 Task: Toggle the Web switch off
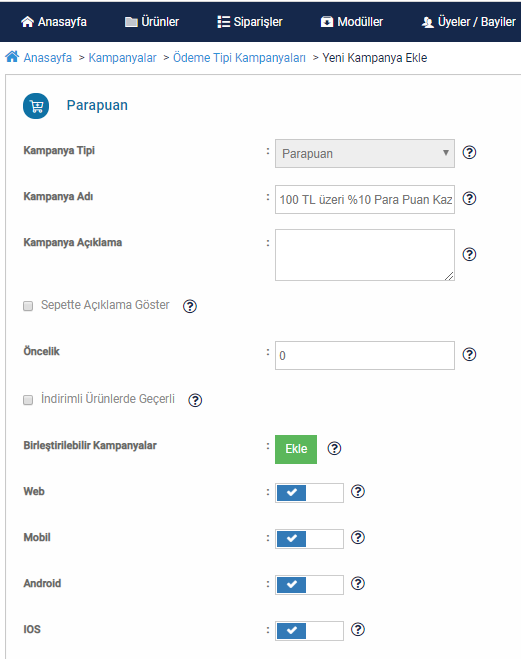coord(309,493)
